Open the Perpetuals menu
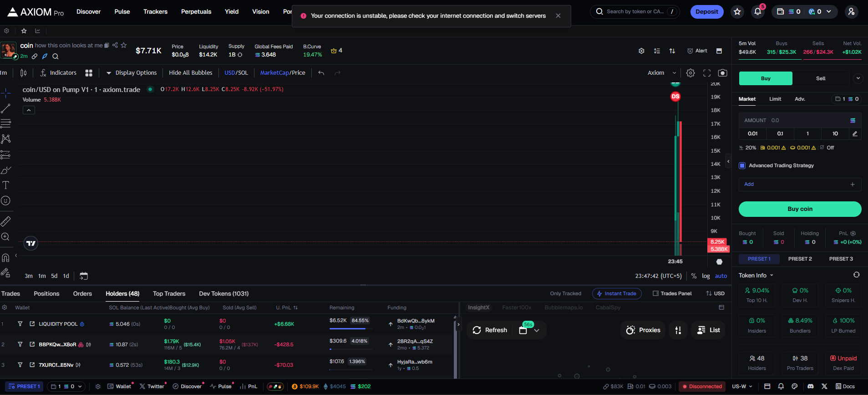This screenshot has height=395, width=868. pyautogui.click(x=196, y=12)
